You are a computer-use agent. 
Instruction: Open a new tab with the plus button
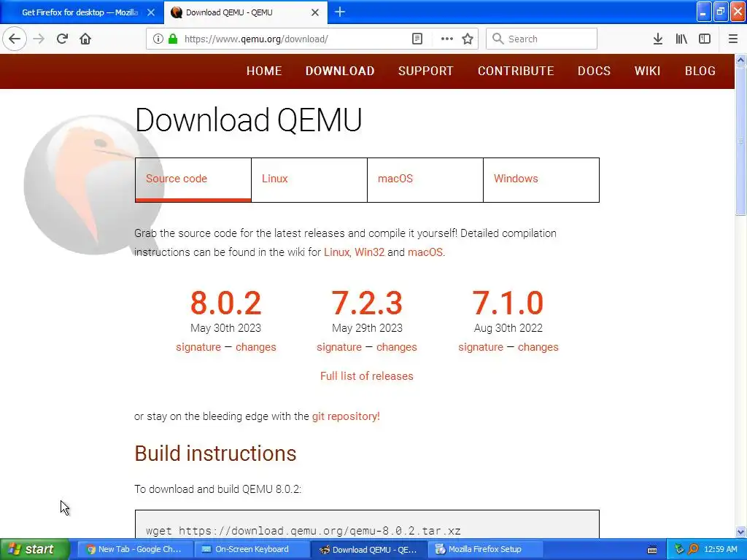[x=340, y=12]
